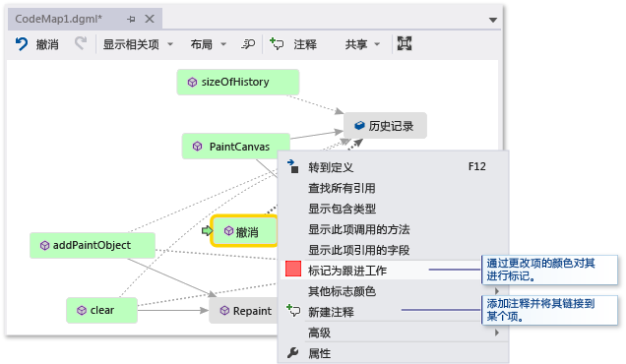The image size is (626, 364).
Task: Select the 历史记录 class node
Action: pos(385,126)
